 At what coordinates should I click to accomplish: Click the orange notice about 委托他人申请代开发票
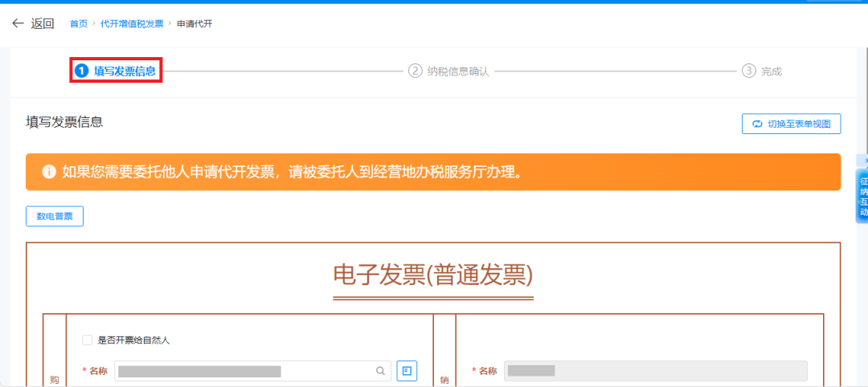tap(433, 172)
